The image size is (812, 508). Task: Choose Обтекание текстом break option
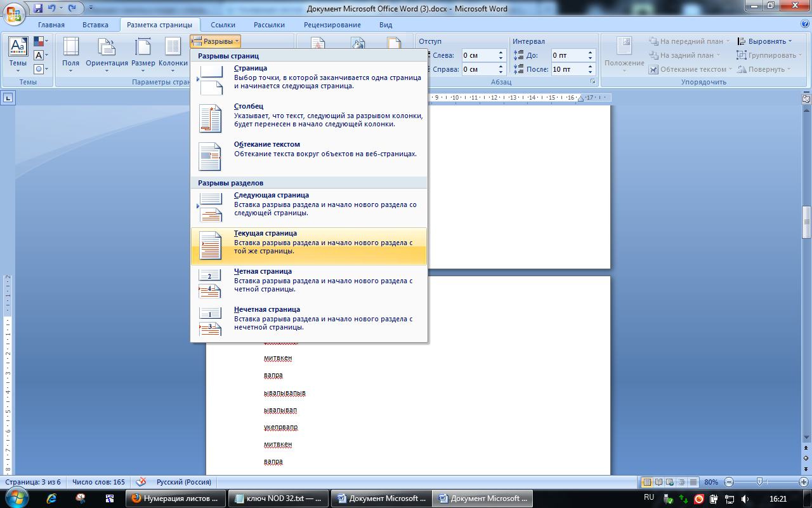[309, 156]
